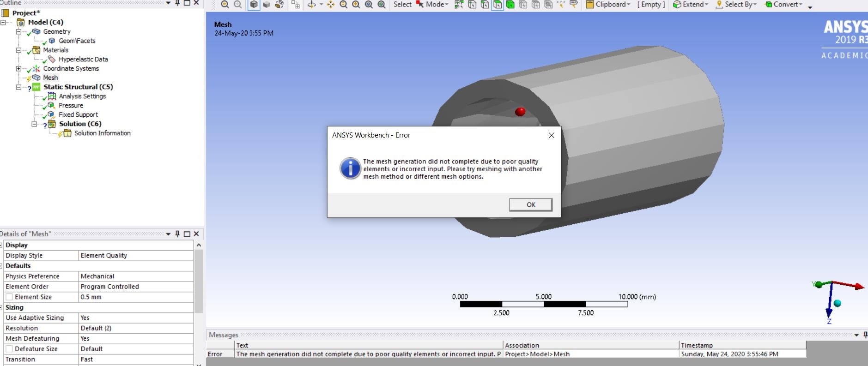Click the Select toolbar label
Screen dimensions: 868x366
click(x=402, y=5)
